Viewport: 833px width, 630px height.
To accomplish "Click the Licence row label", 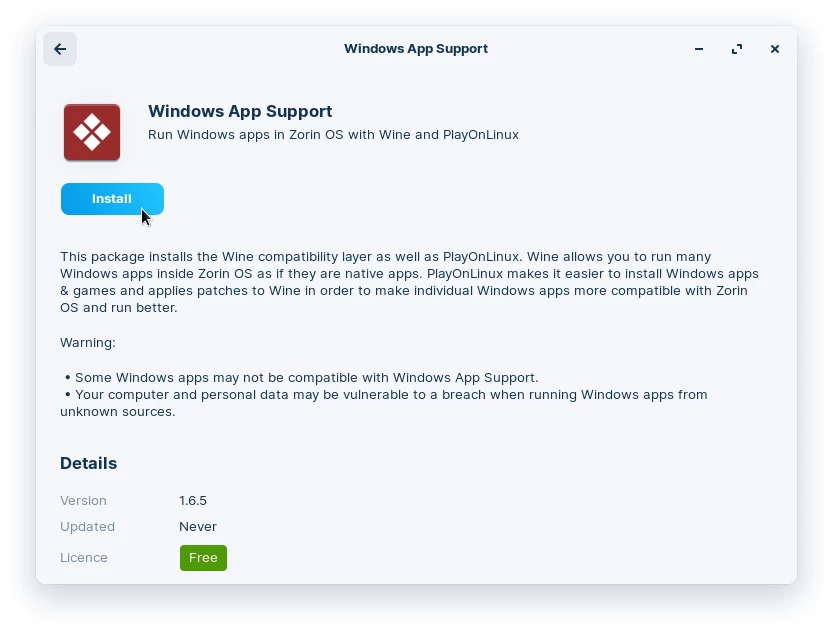I will point(83,557).
